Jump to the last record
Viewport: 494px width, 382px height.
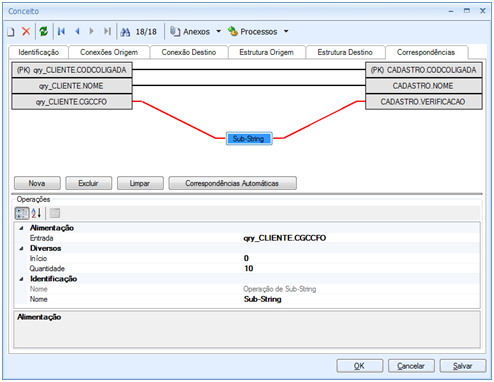click(x=107, y=31)
